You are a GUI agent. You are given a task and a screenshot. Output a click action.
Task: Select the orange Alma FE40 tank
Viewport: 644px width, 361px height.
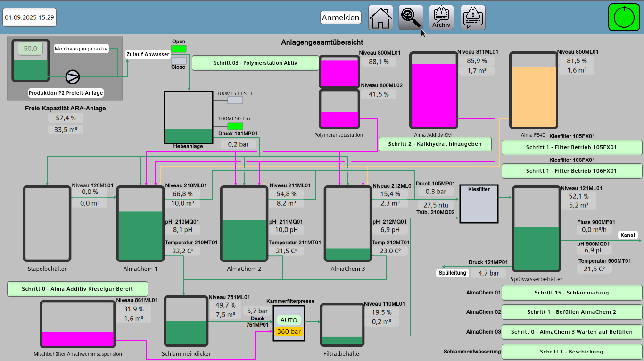533,90
